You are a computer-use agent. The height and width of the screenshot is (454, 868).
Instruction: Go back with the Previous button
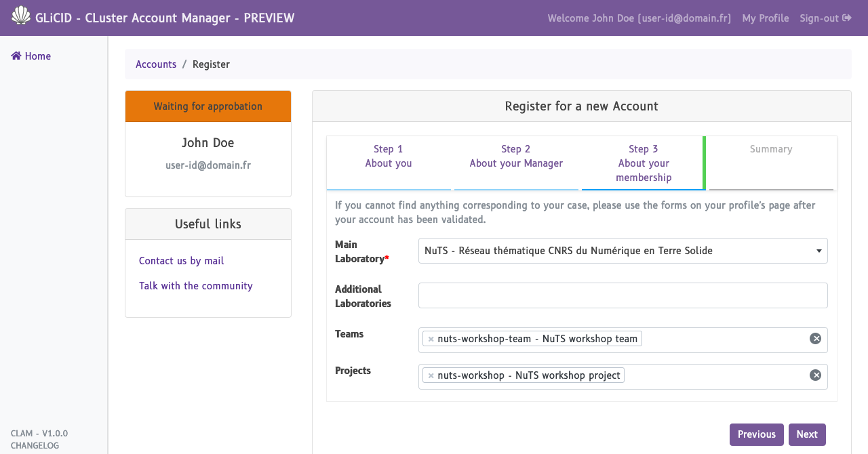coord(756,434)
